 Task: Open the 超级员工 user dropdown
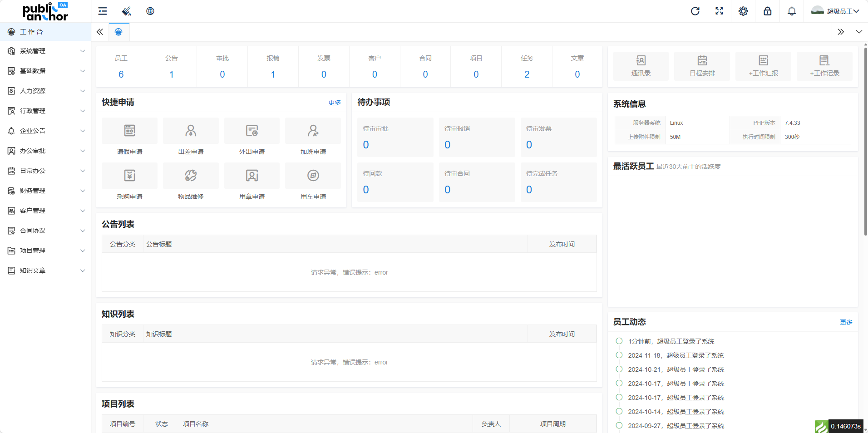point(835,11)
